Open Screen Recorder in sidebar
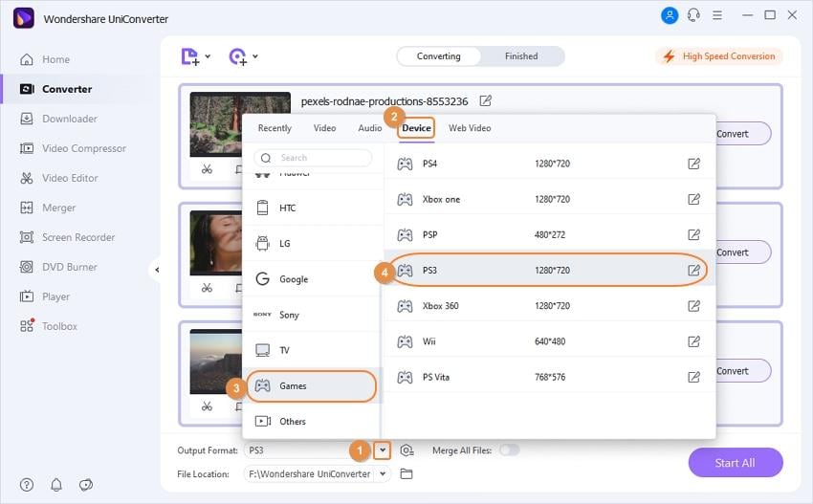 pos(77,237)
